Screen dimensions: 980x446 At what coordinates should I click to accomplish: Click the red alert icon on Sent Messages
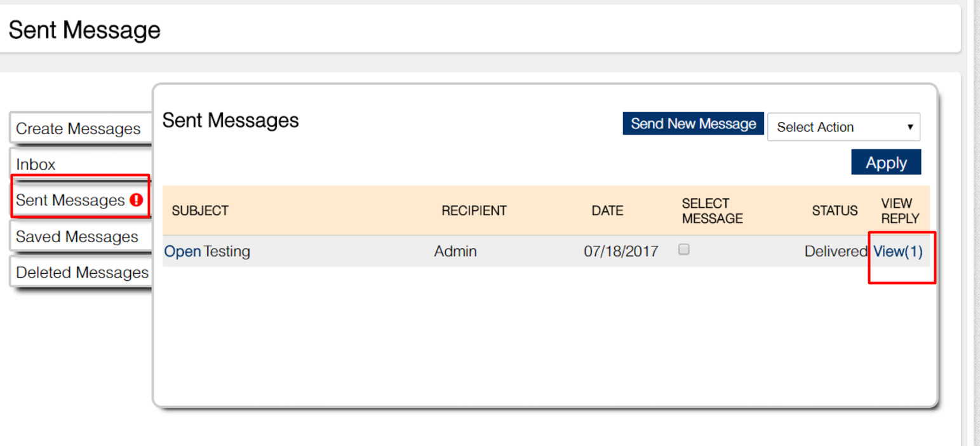coord(136,200)
